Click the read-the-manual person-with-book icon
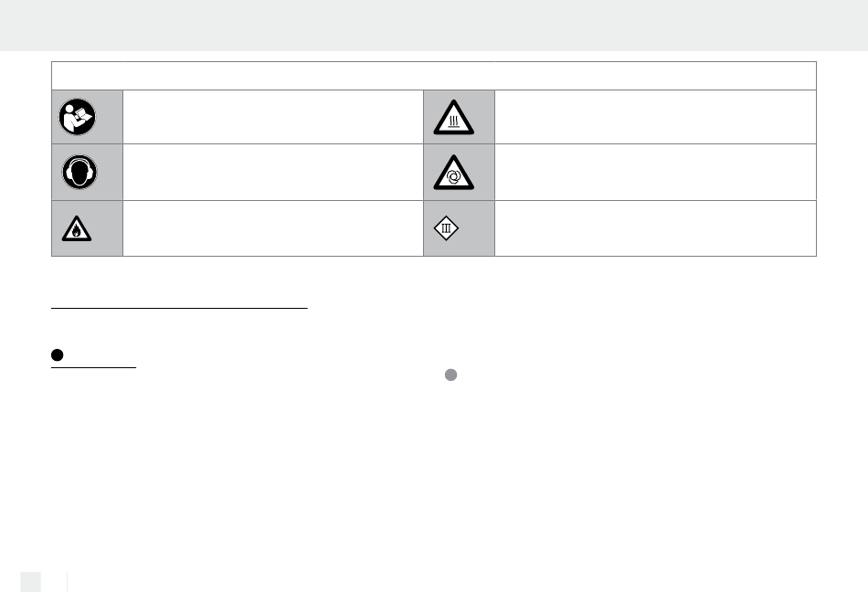 (x=77, y=117)
